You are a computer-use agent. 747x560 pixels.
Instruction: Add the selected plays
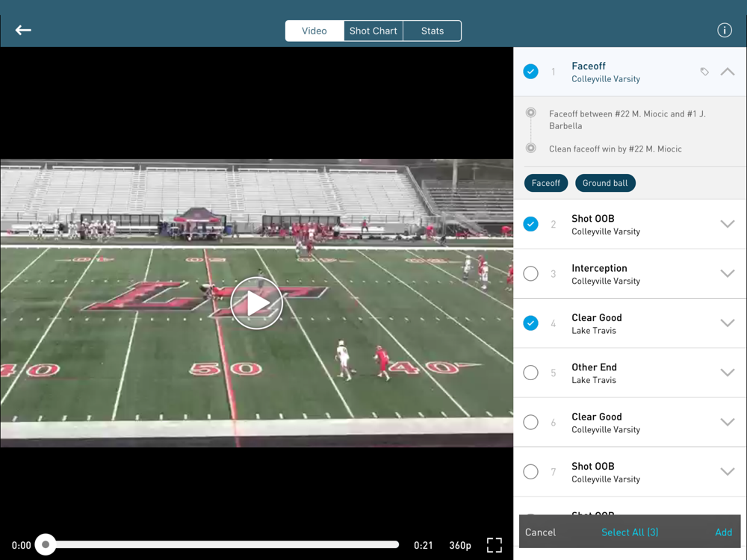tap(723, 532)
